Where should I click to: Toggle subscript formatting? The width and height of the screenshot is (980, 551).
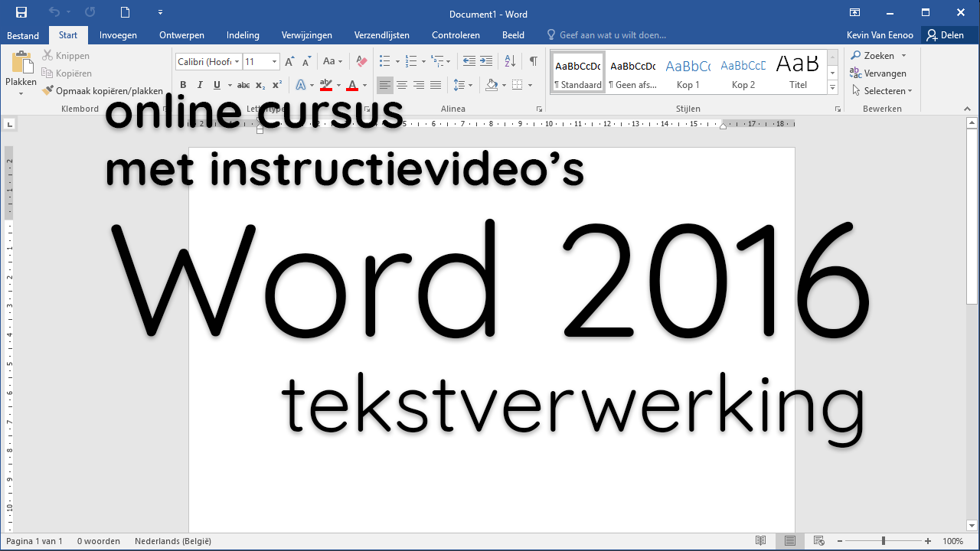pyautogui.click(x=260, y=85)
